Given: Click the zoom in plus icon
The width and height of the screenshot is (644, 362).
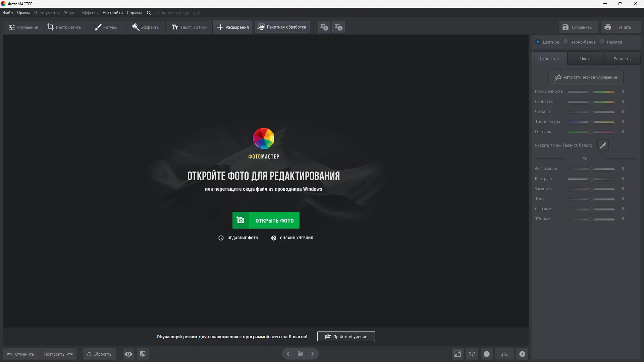Looking at the screenshot, I should click(522, 354).
